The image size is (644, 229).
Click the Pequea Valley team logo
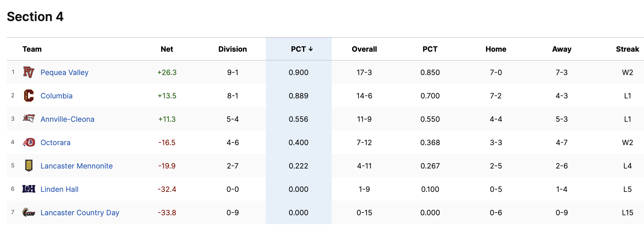click(x=29, y=72)
